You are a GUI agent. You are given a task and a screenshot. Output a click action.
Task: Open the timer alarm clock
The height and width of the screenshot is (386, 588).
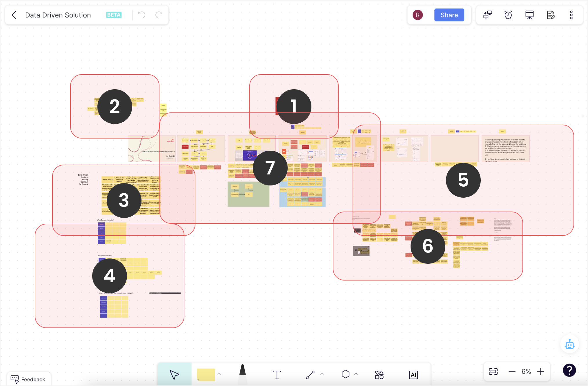pyautogui.click(x=508, y=15)
